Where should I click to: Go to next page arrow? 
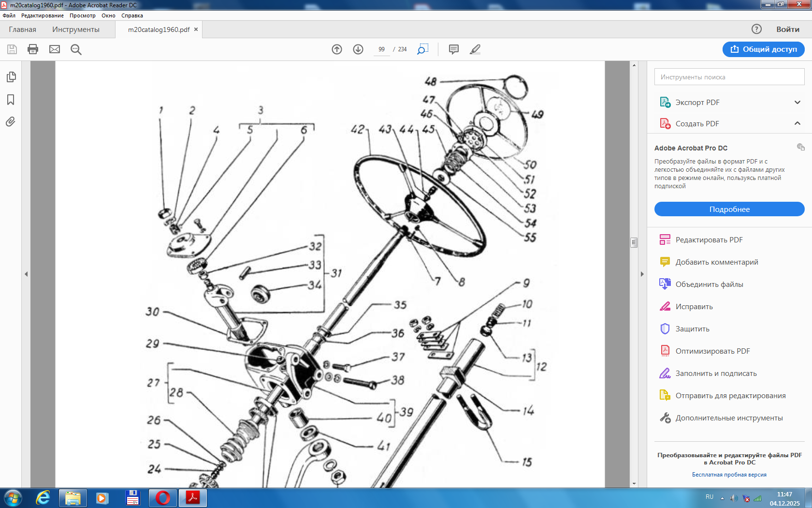[358, 49]
